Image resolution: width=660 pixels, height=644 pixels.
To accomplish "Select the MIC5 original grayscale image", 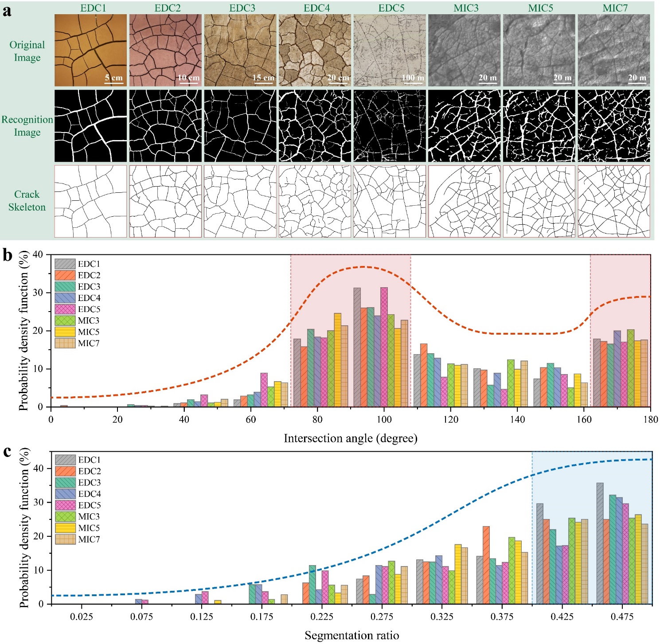I will tap(539, 50).
